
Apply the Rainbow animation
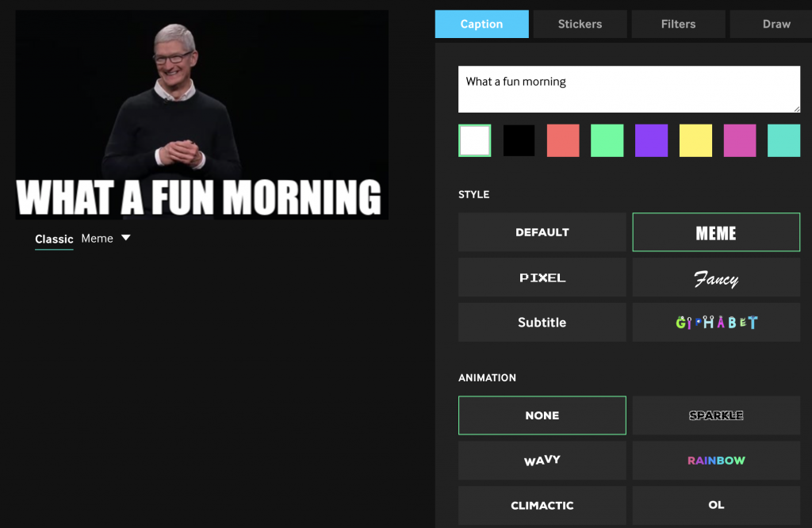point(716,461)
